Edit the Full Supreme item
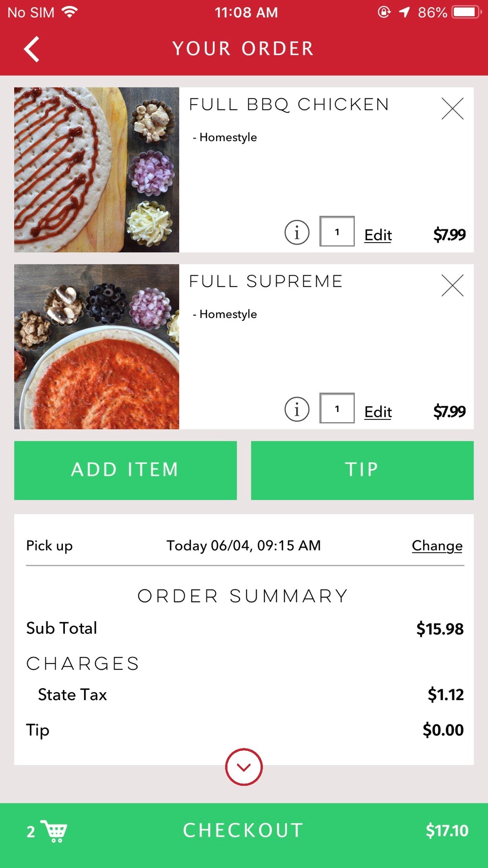Image resolution: width=488 pixels, height=868 pixels. [x=378, y=412]
